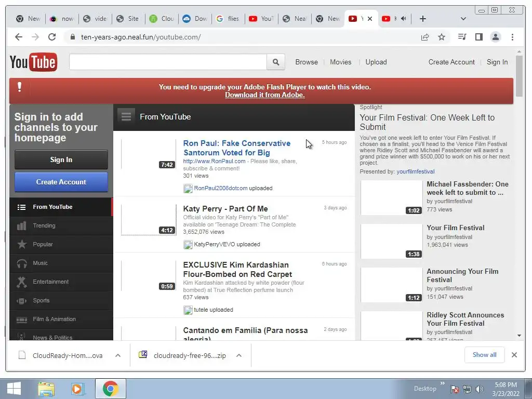Reload the page

tap(52, 37)
